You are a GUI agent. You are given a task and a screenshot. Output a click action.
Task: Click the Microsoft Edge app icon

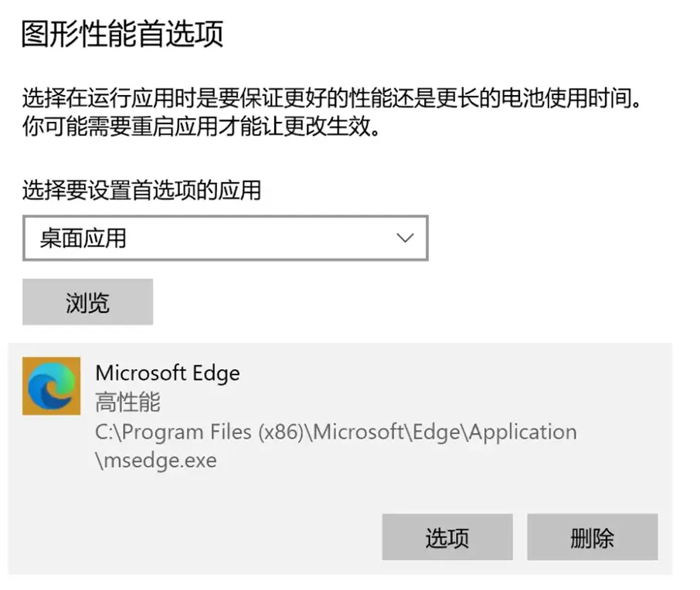pyautogui.click(x=51, y=385)
